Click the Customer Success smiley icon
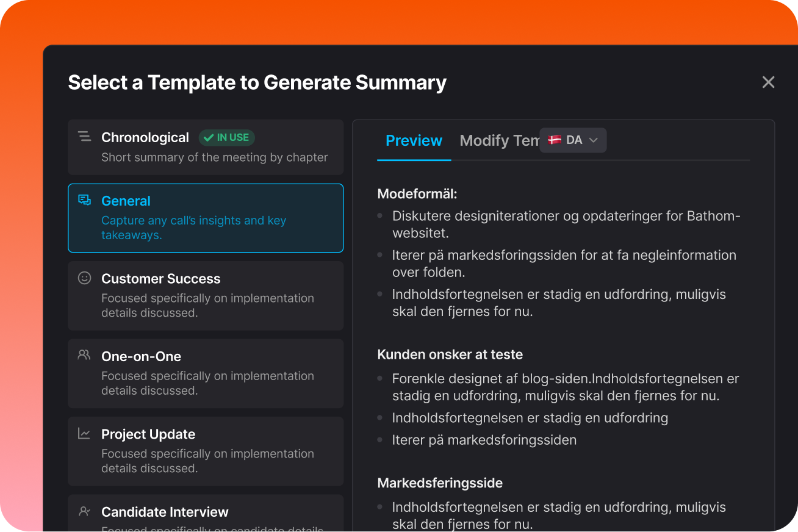The width and height of the screenshot is (798, 532). click(x=84, y=278)
